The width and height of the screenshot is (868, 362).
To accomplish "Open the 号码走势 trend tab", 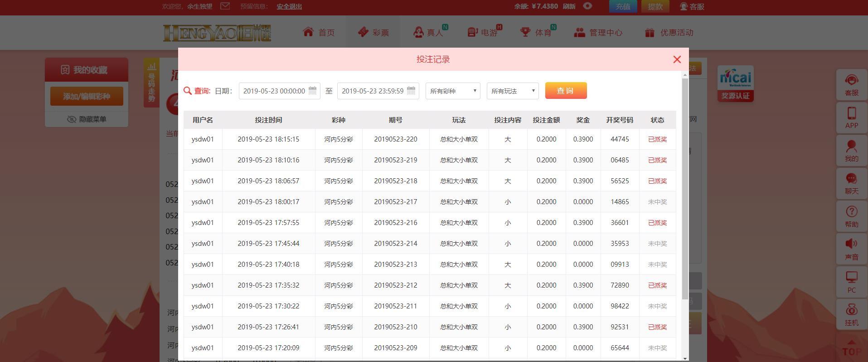I will point(151,83).
